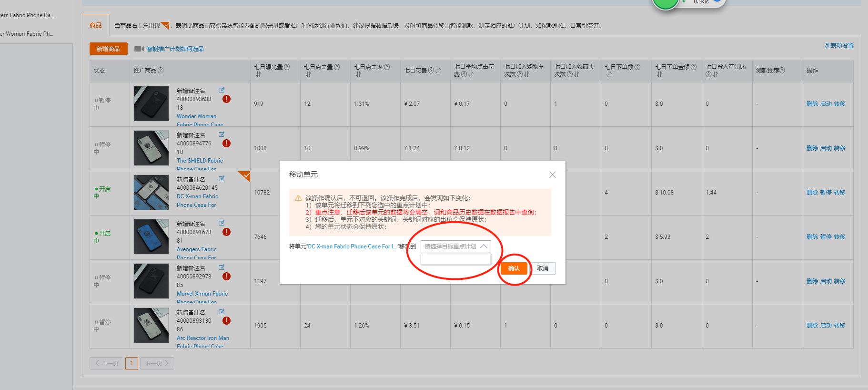The image size is (868, 390).
Task: Click order amount $ 10.08
Action: 665,193
